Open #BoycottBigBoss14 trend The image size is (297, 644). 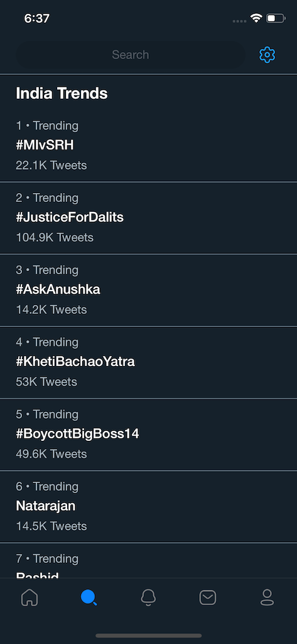coord(148,435)
